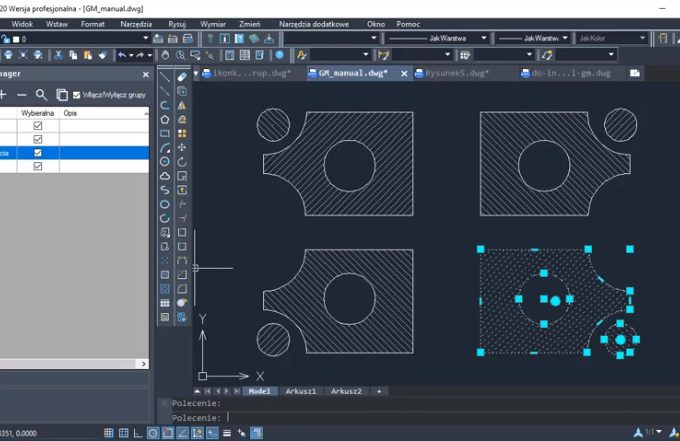Select the Line draw tool
680x441 pixels.
point(165,77)
